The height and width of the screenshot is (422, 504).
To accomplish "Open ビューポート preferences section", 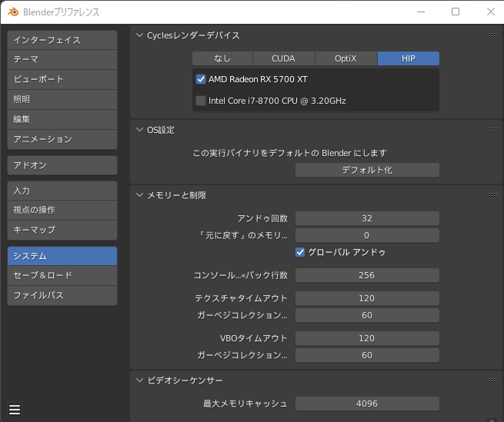I will [62, 80].
